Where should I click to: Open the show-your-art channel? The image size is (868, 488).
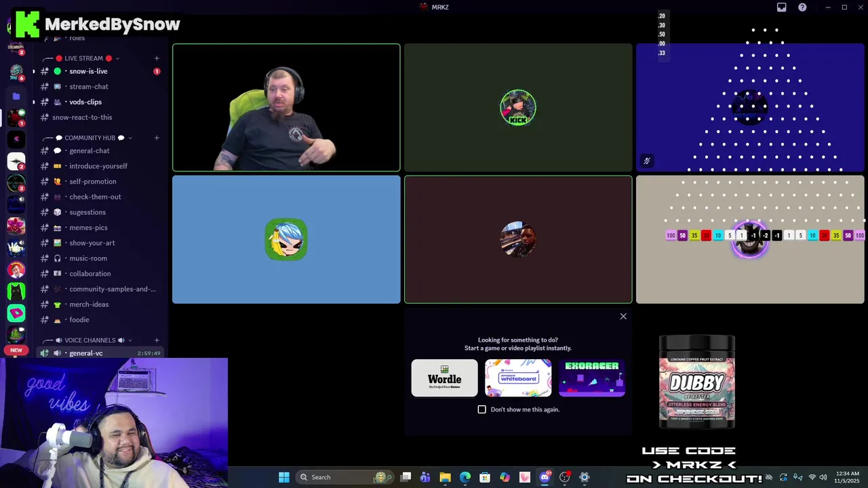(100, 243)
